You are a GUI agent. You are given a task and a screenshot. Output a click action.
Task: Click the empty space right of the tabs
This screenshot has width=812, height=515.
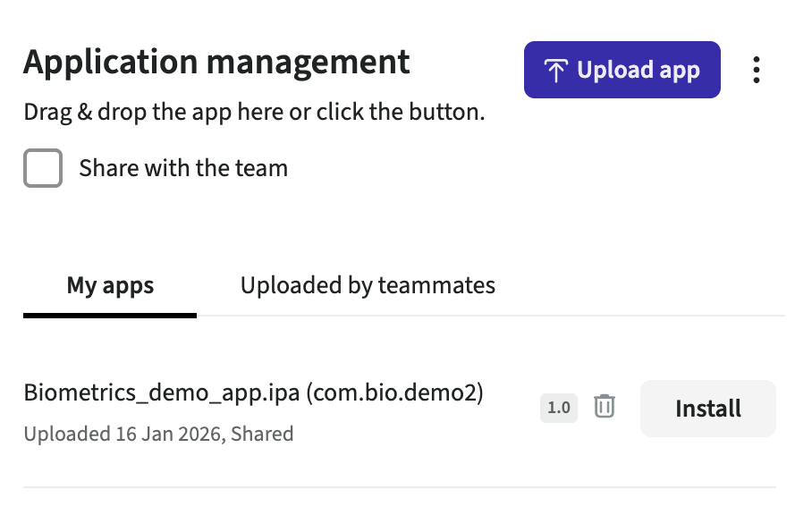[644, 285]
